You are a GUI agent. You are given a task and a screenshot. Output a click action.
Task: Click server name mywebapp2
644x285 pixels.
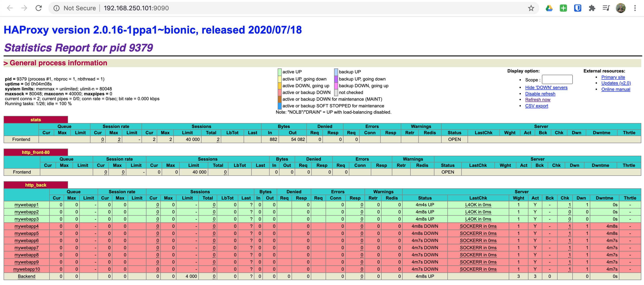tap(26, 212)
